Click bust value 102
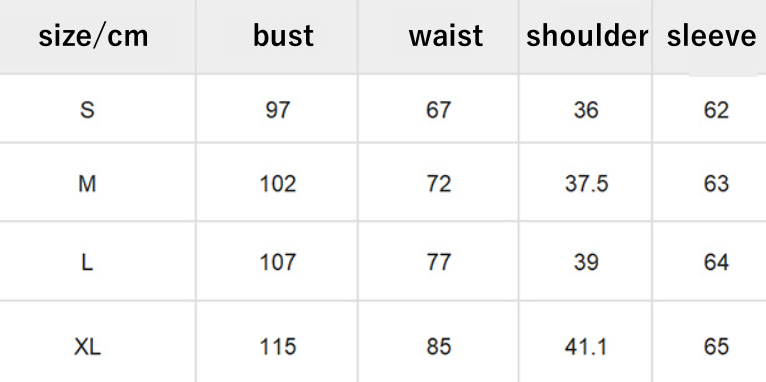Image resolution: width=766 pixels, height=382 pixels. [x=277, y=184]
